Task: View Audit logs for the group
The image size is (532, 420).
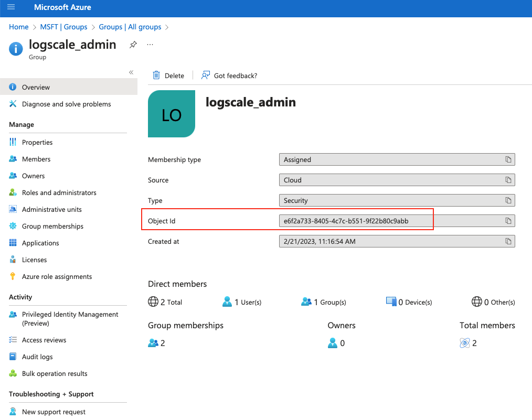Action: pyautogui.click(x=36, y=357)
